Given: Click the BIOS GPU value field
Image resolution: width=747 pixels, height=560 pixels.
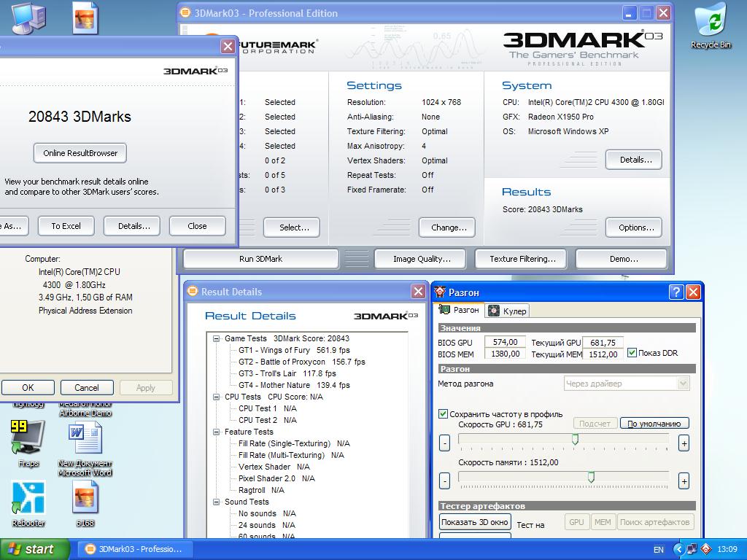Looking at the screenshot, I should click(505, 343).
